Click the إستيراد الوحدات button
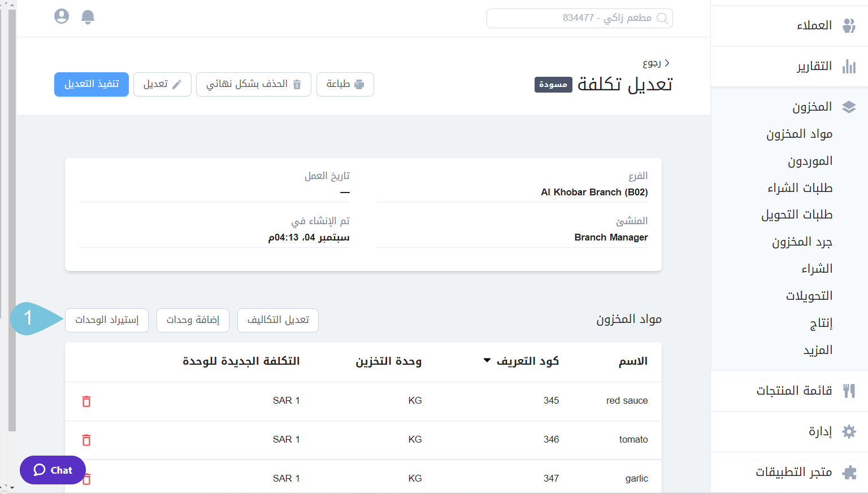The height and width of the screenshot is (494, 868). (x=107, y=320)
